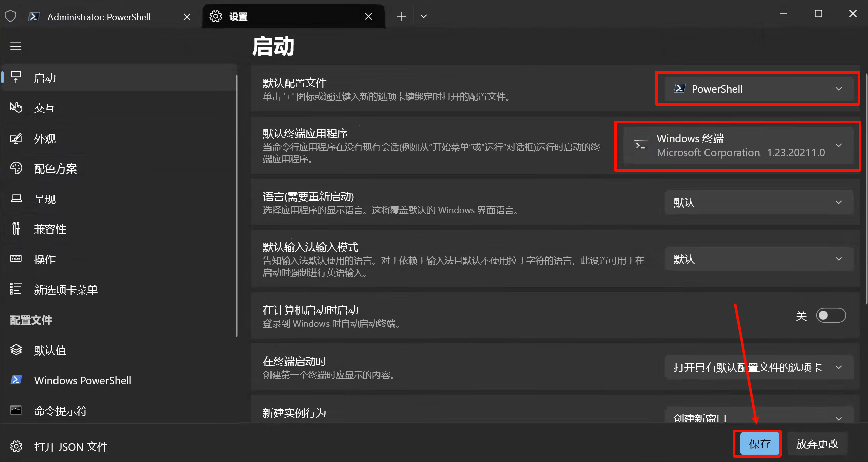Open the 默认配置文件 PowerShell dropdown
Image resolution: width=868 pixels, height=462 pixels.
tap(757, 89)
